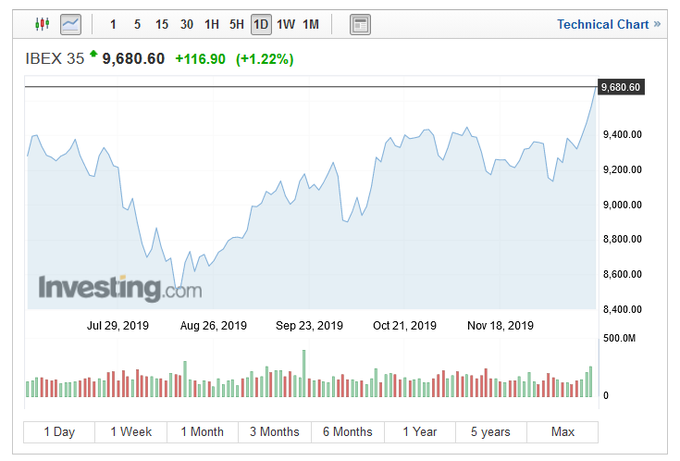Viewport: 680px width, 461px height.
Task: Click the 9,400.00 axis value
Action: [622, 134]
